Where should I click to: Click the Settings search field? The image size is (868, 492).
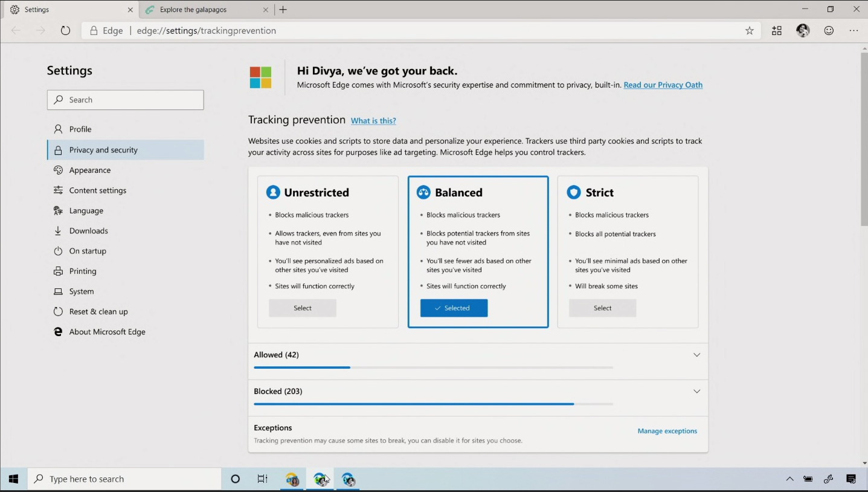126,100
